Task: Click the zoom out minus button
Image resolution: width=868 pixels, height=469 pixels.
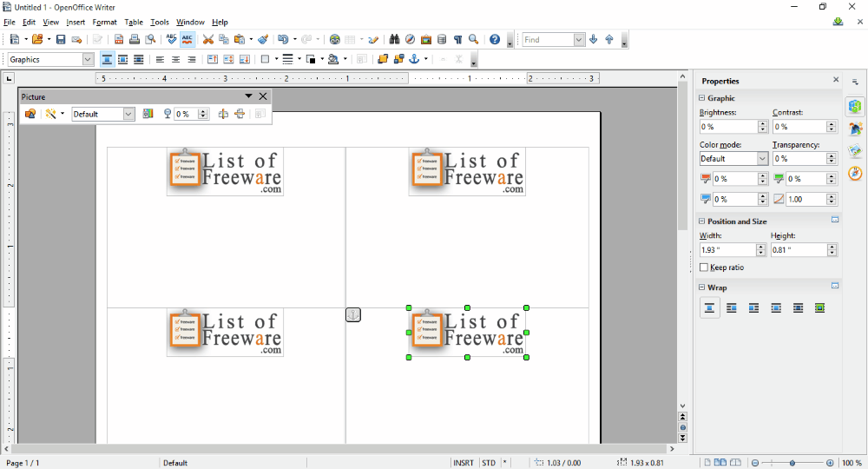Action: (755, 463)
